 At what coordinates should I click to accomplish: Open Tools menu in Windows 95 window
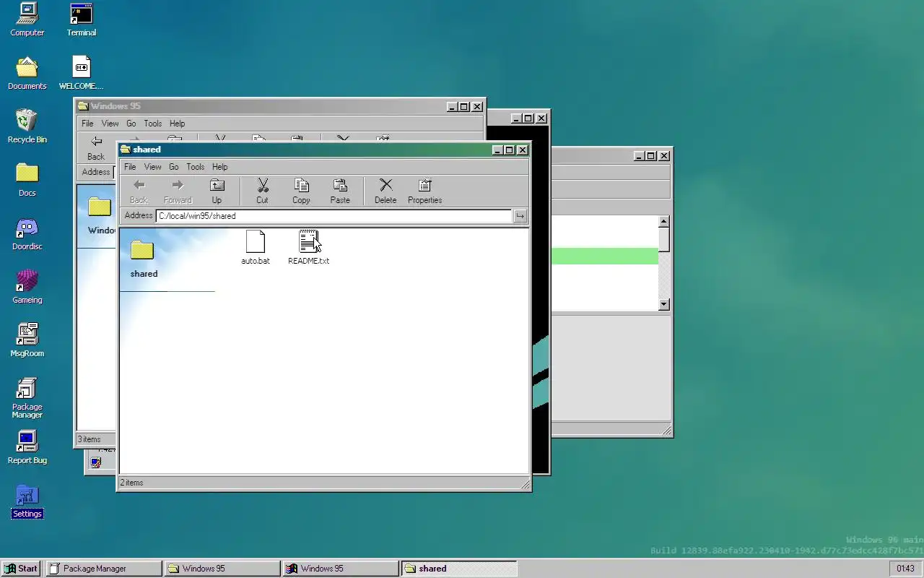click(153, 124)
